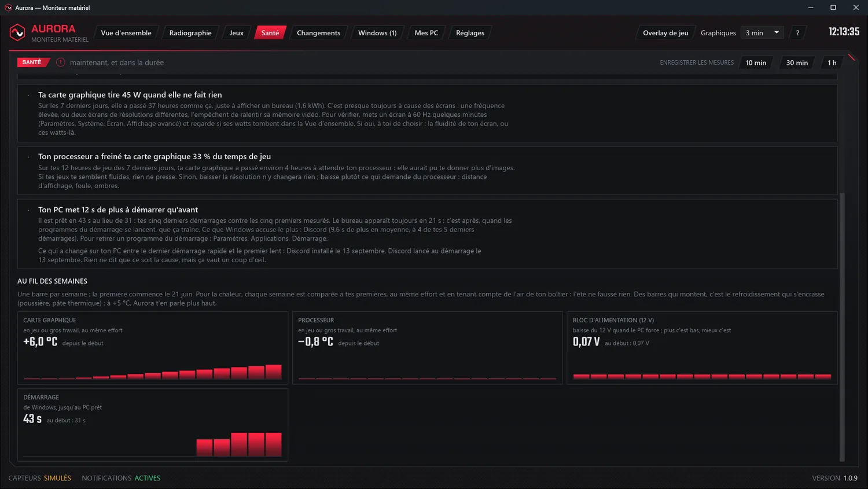Image resolution: width=868 pixels, height=489 pixels.
Task: Click the vertical scrollbar of the Santé panel
Action: click(842, 327)
